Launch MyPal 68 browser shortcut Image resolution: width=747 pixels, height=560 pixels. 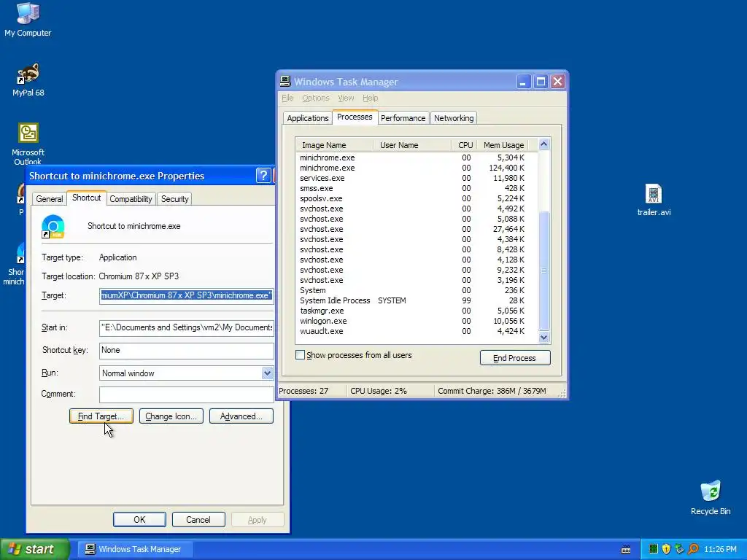click(28, 79)
